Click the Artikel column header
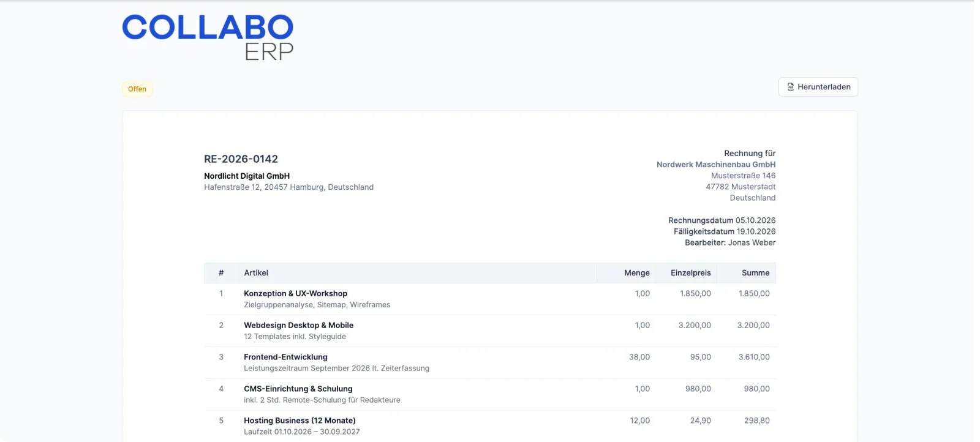The width and height of the screenshot is (980, 442). click(x=256, y=273)
